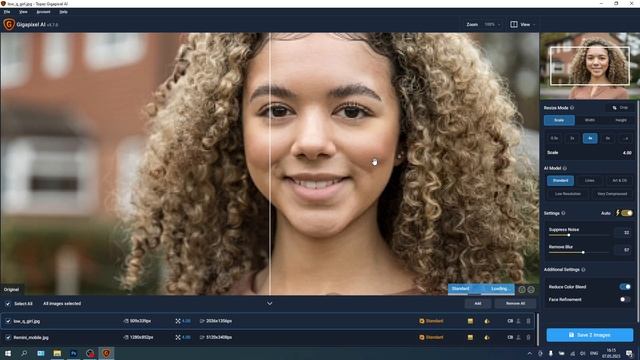
Task: Toggle the Select All checkbox
Action: [x=8, y=304]
